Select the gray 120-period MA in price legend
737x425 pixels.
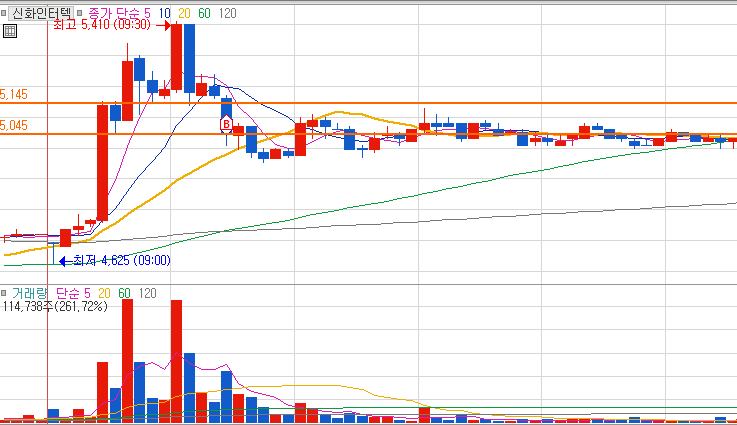pyautogui.click(x=227, y=14)
